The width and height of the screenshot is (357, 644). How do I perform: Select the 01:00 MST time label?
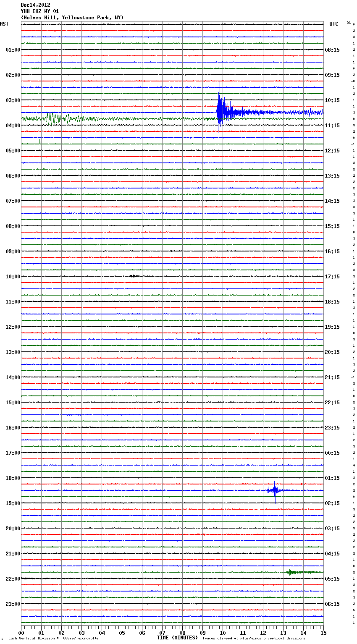(13, 50)
